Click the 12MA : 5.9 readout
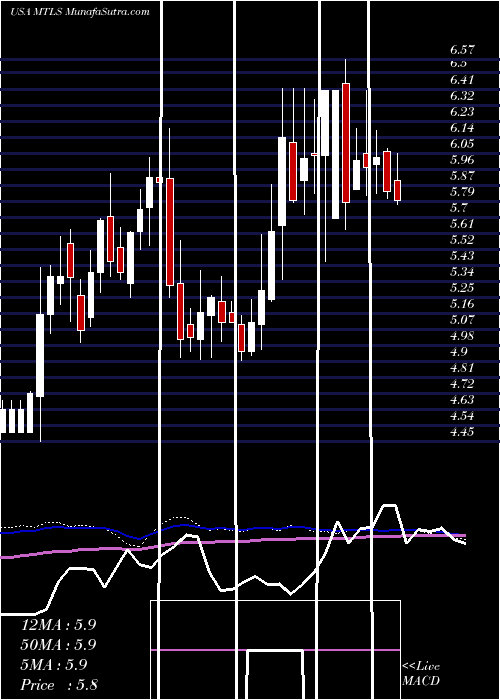Image resolution: width=500 pixels, height=700 pixels. (x=59, y=625)
